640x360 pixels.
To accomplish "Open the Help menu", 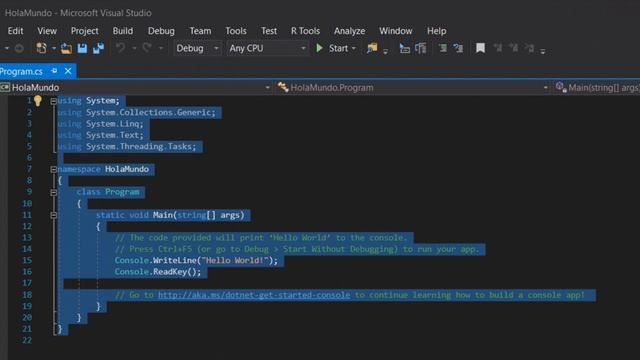I will [x=436, y=31].
